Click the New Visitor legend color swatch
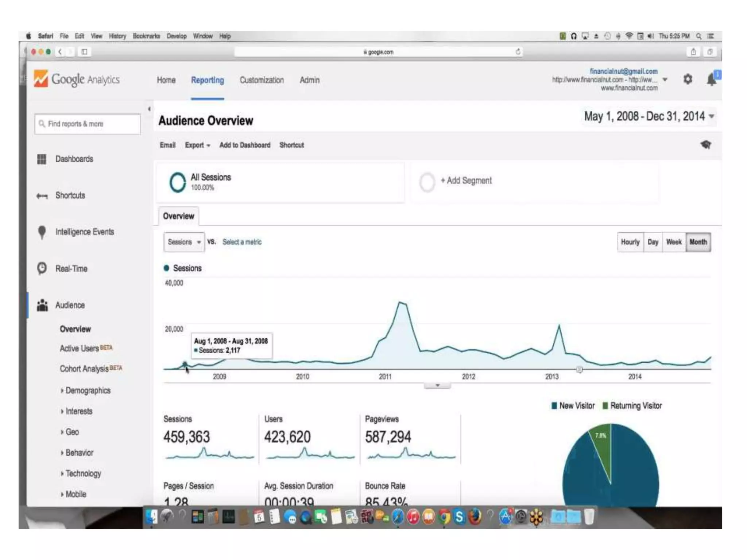Image resolution: width=747 pixels, height=560 pixels. [x=554, y=406]
